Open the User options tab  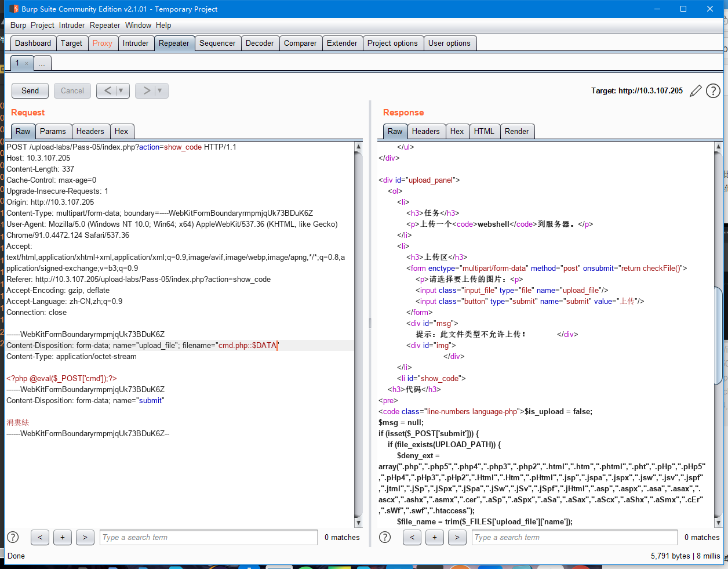click(x=449, y=43)
